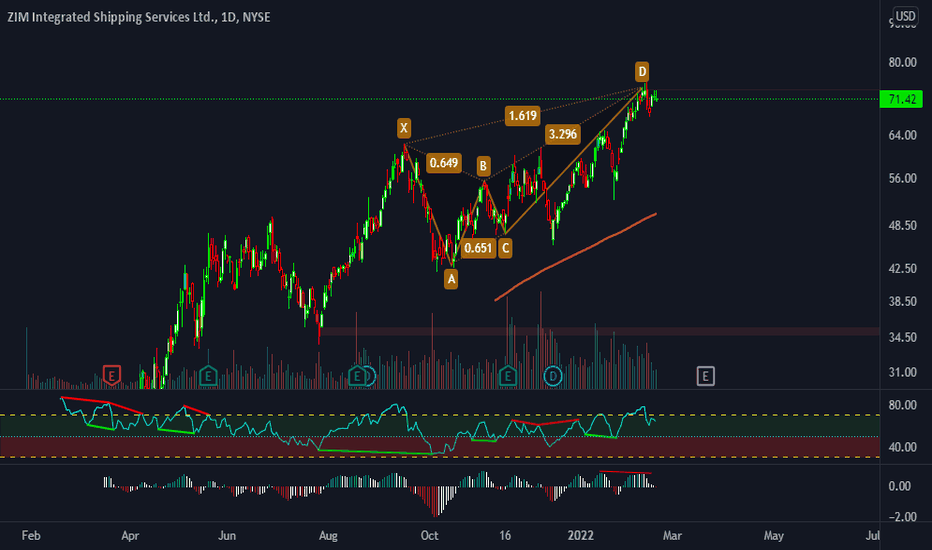Click the Apr label on time axis
Screen dimensions: 932x550
pyautogui.click(x=130, y=536)
